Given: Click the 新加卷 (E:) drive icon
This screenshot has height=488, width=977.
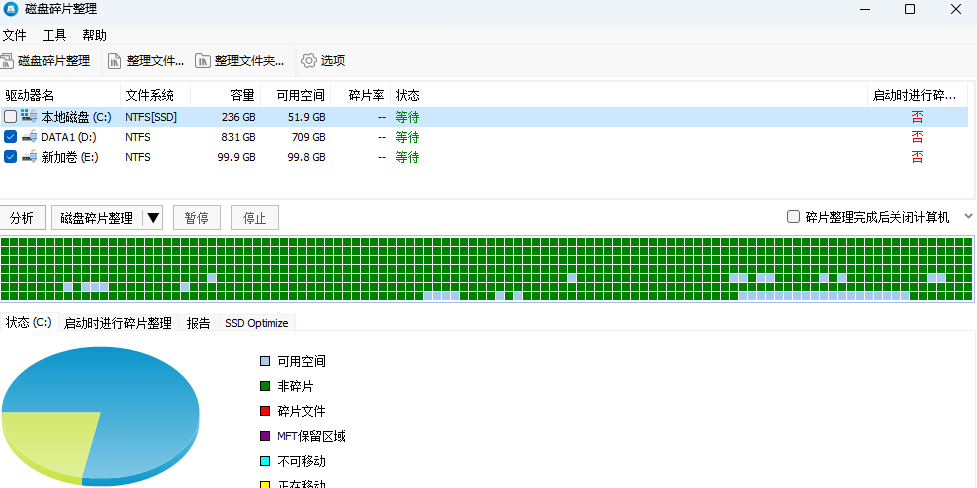Looking at the screenshot, I should click(29, 156).
